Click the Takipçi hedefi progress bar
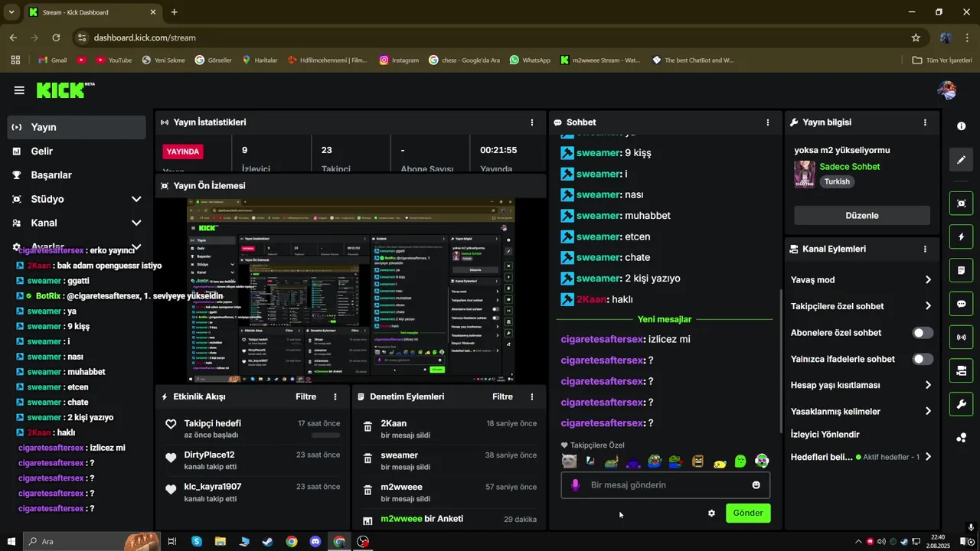This screenshot has height=551, width=980. point(326,435)
